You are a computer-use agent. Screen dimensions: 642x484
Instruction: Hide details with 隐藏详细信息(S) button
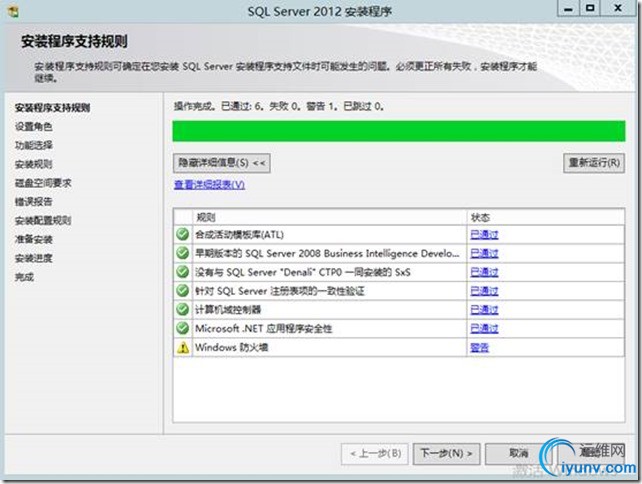pyautogui.click(x=222, y=163)
